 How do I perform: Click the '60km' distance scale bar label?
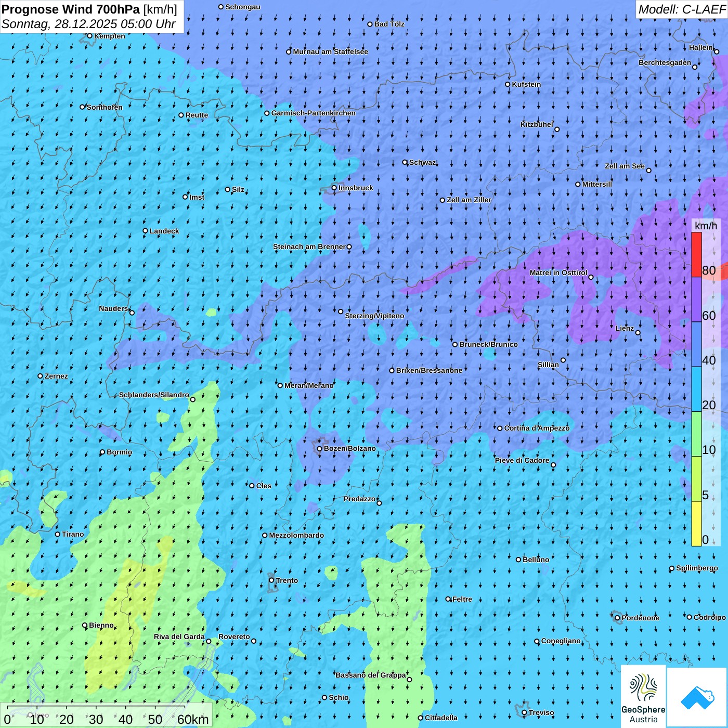click(x=193, y=719)
